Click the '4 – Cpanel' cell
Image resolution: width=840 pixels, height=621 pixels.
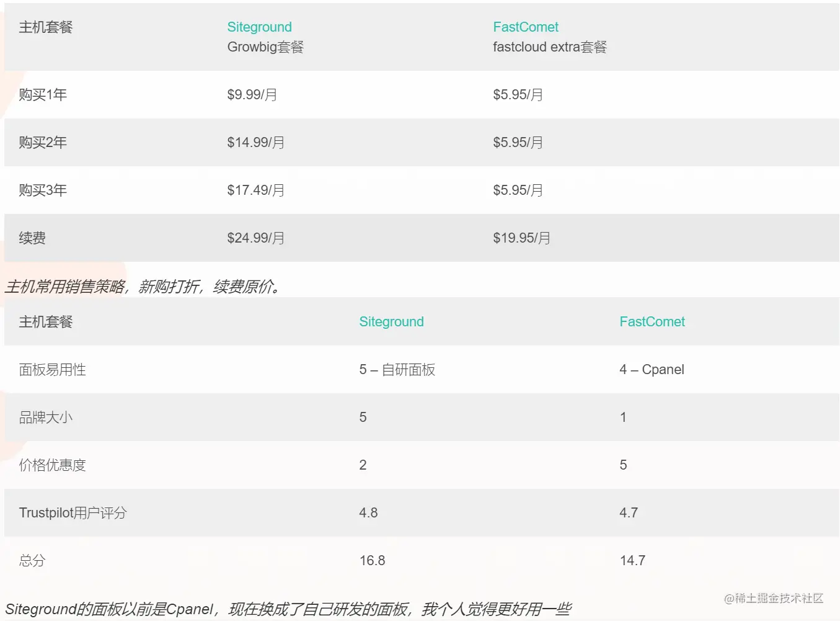pyautogui.click(x=652, y=370)
